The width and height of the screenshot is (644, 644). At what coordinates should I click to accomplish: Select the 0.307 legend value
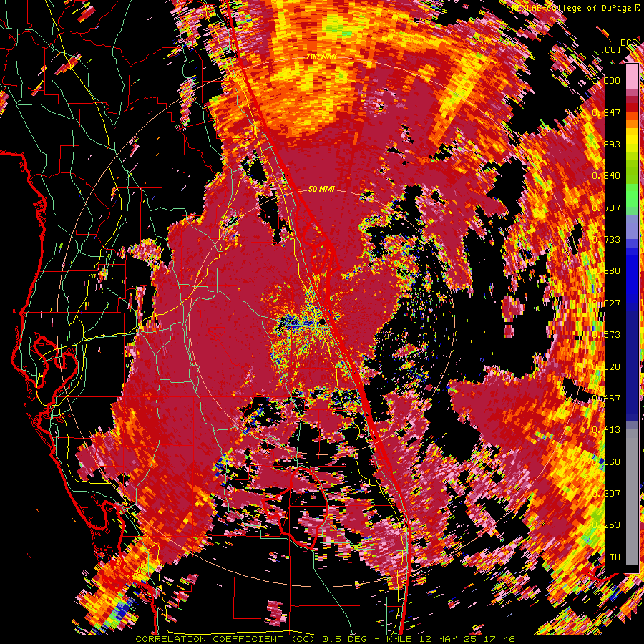(606, 493)
